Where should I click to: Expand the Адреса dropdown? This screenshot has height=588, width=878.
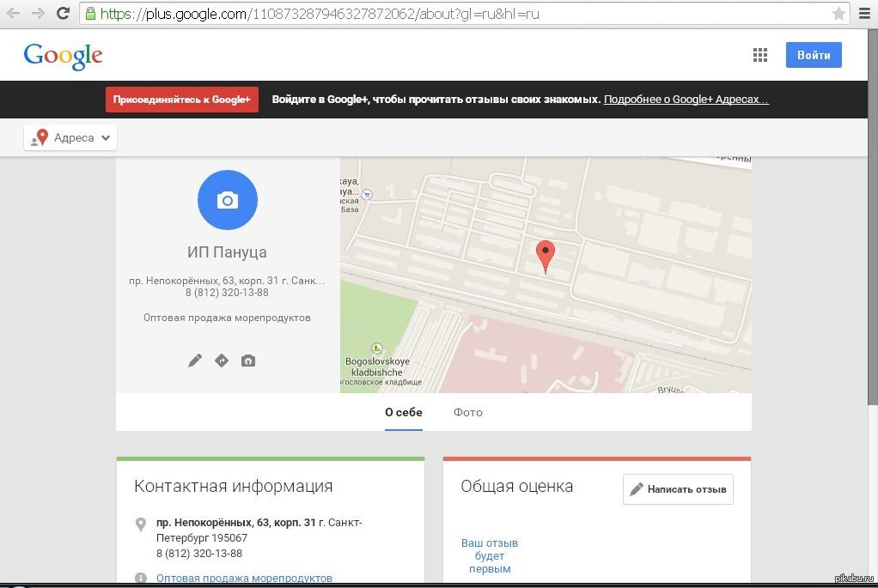pyautogui.click(x=70, y=137)
